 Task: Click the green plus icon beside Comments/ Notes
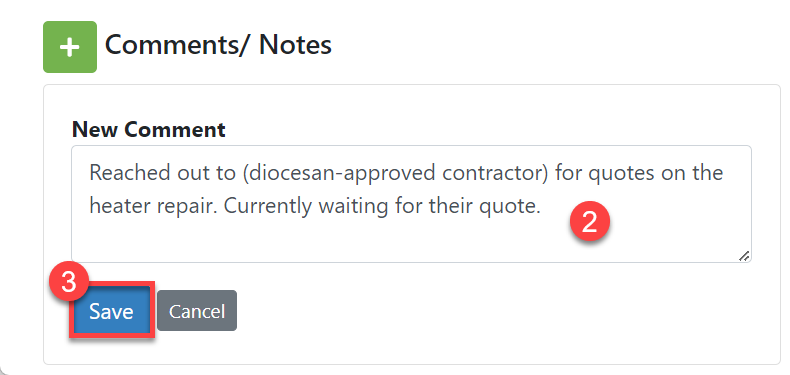tap(70, 47)
